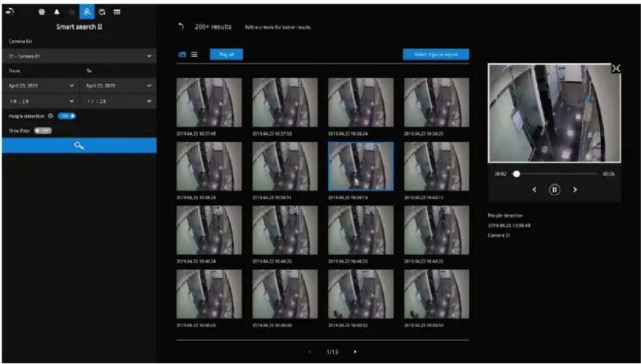The height and width of the screenshot is (364, 641).
Task: Skip to previous clip in preview
Action: pos(534,189)
